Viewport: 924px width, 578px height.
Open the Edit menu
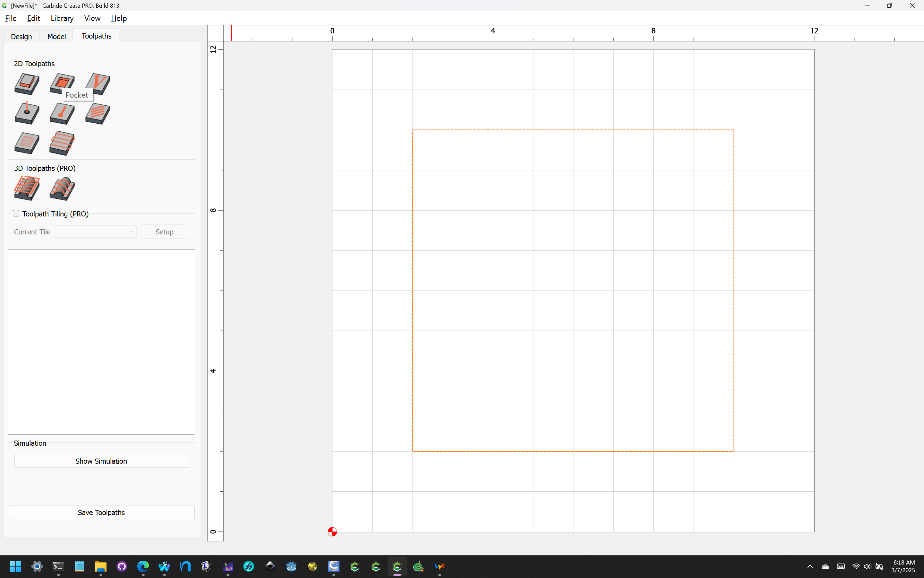[x=34, y=18]
